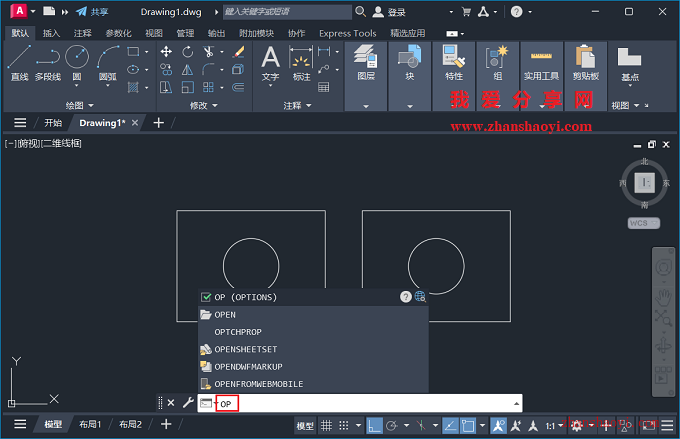
Task: Toggle Object snap square in status bar
Action: 468,426
